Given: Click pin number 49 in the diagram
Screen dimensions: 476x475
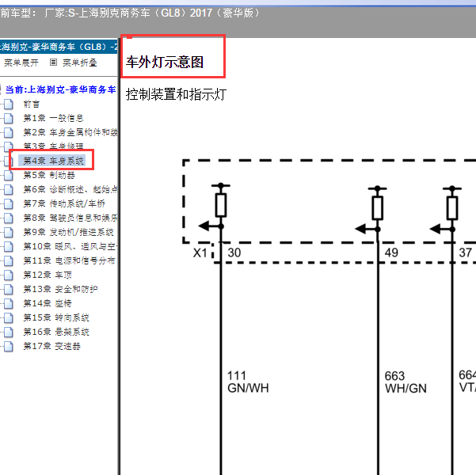Looking at the screenshot, I should 391,253.
